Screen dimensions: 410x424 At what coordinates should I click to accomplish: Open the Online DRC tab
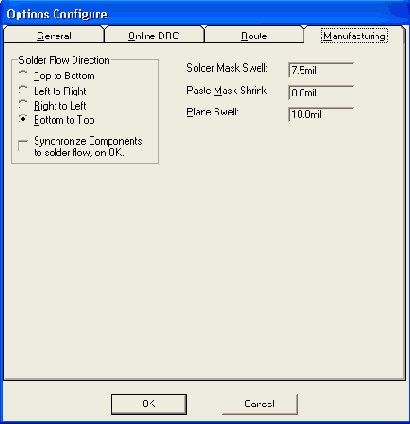154,35
